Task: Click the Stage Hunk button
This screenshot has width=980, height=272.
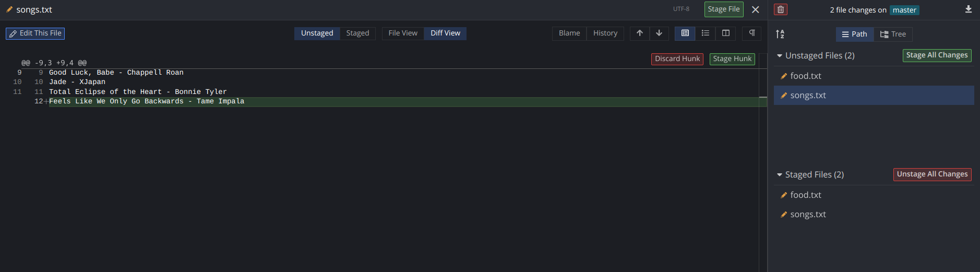Action: tap(732, 59)
